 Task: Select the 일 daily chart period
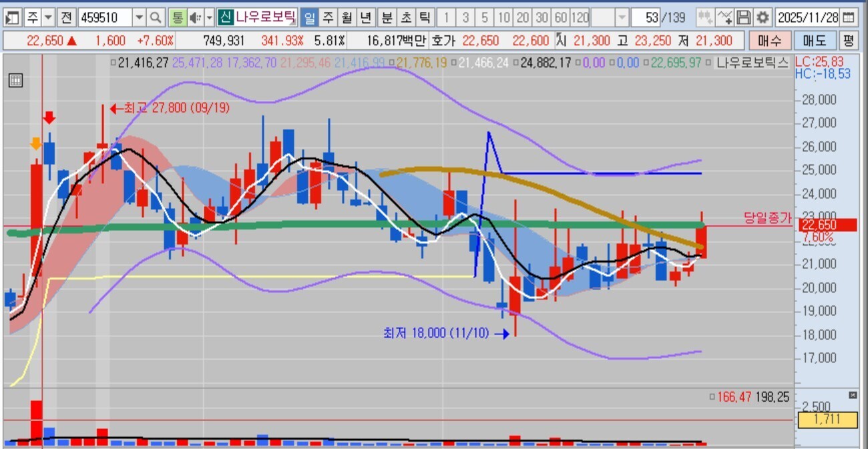(x=309, y=17)
